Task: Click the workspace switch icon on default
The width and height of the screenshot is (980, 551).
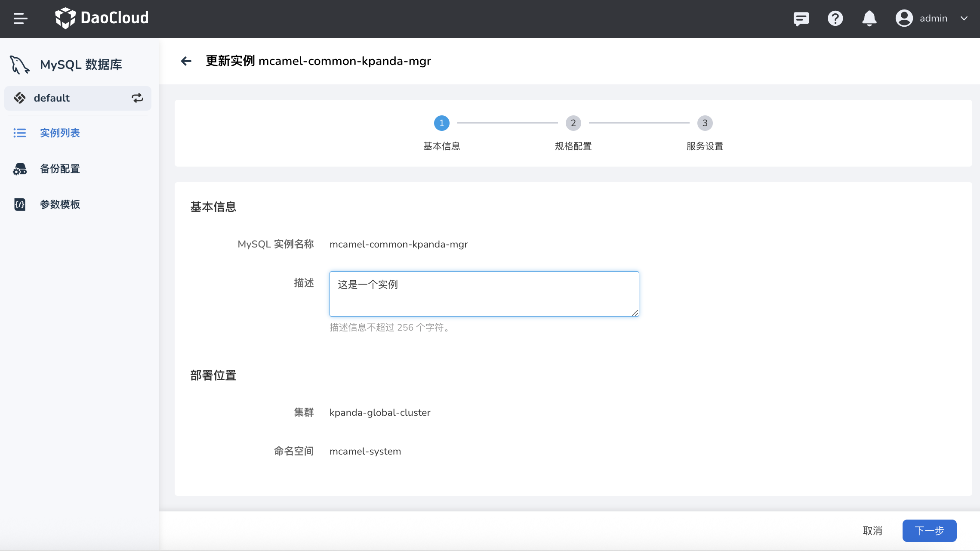Action: pyautogui.click(x=137, y=98)
